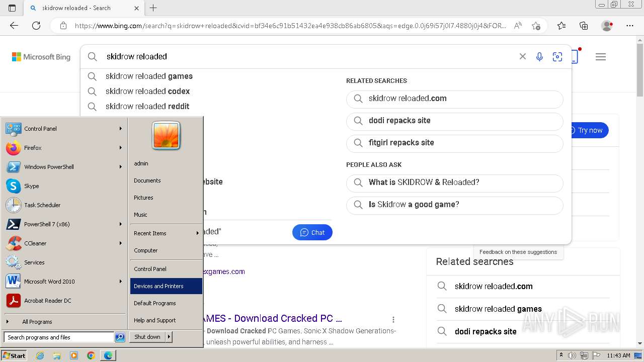
Task: Open Services from the Start menu
Action: pos(64,262)
